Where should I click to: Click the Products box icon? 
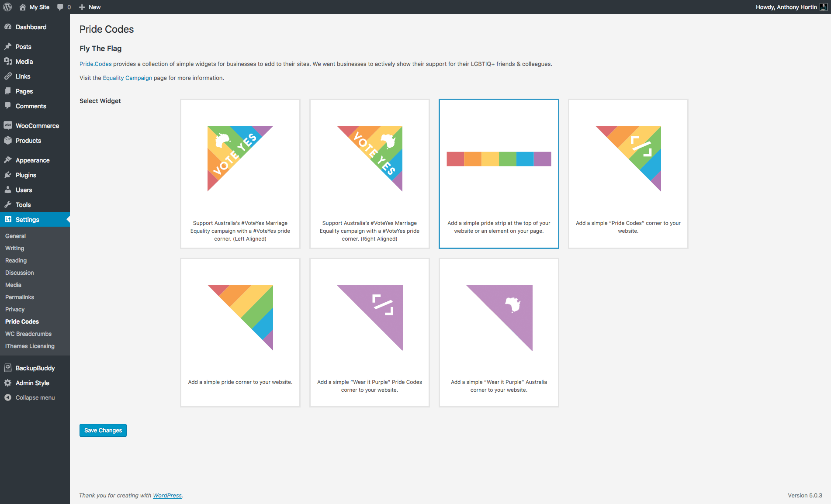click(x=8, y=140)
